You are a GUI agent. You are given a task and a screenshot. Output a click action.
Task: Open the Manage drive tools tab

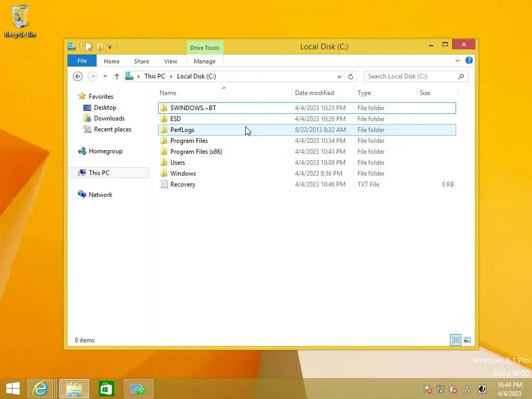pyautogui.click(x=205, y=61)
